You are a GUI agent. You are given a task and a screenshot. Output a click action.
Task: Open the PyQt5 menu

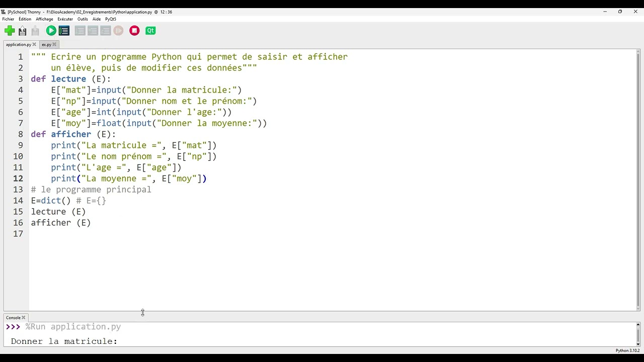click(x=111, y=19)
